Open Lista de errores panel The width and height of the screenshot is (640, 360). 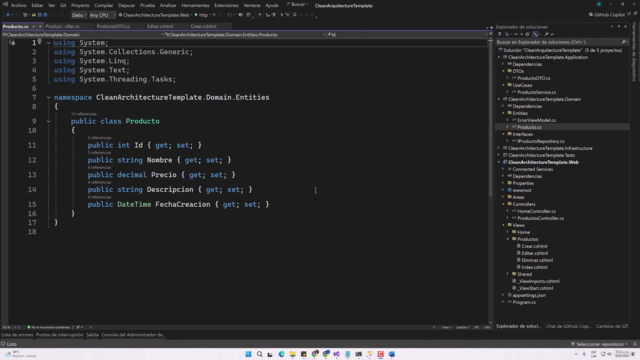(x=17, y=335)
